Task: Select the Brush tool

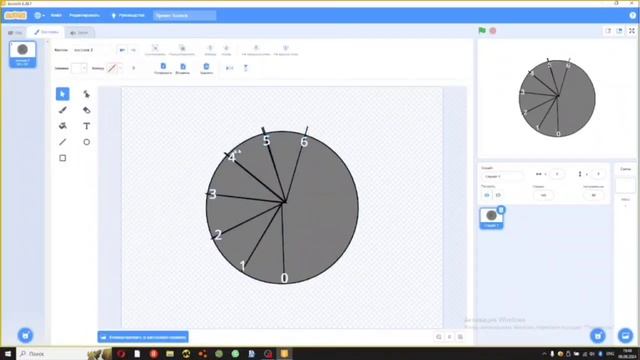Action: pyautogui.click(x=62, y=110)
